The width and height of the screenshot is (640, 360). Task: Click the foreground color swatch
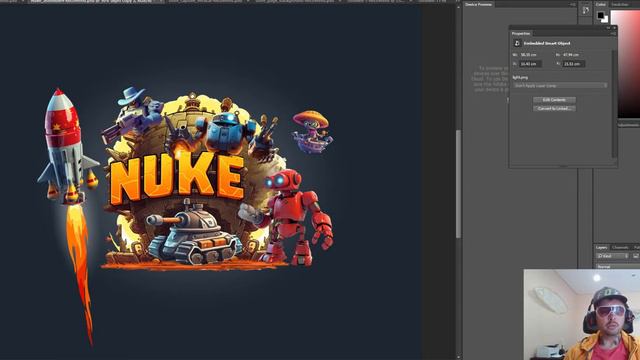tap(600, 15)
